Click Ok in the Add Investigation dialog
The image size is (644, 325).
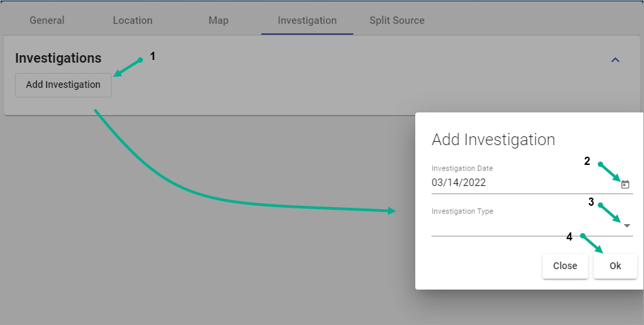click(x=615, y=266)
